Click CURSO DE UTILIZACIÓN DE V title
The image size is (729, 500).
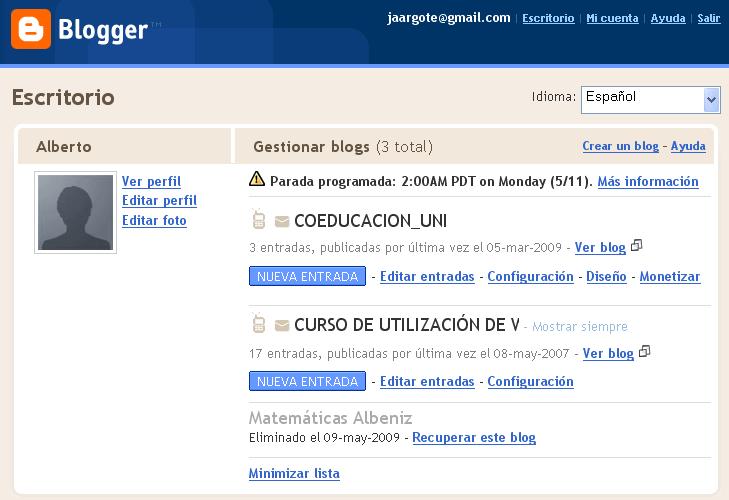407,325
